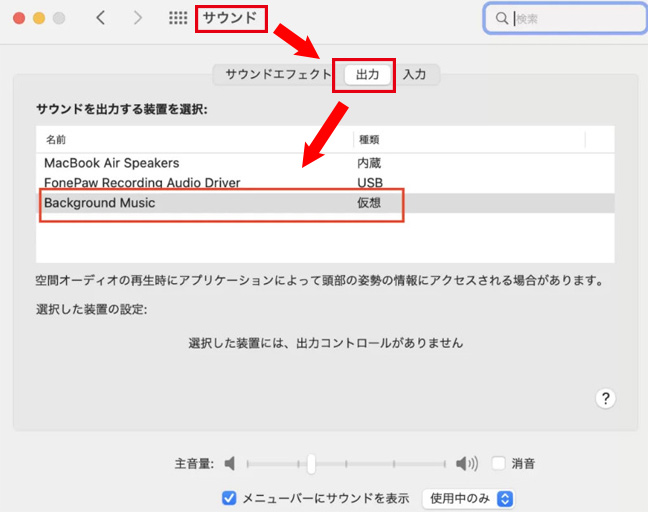
Task: Show all preferences grid icon
Action: 178,18
